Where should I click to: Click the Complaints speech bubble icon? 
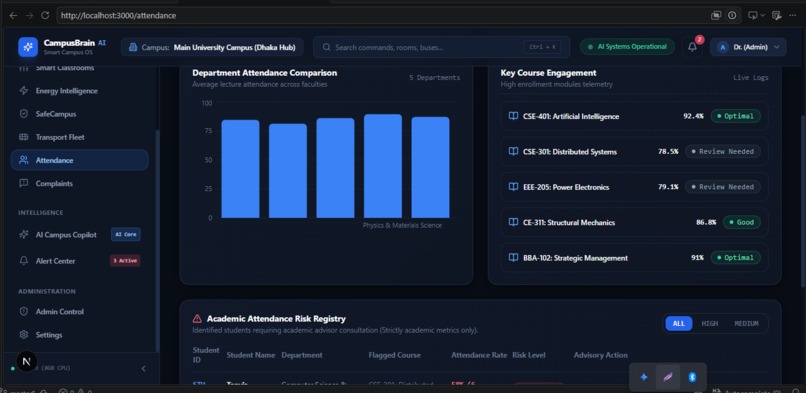24,183
